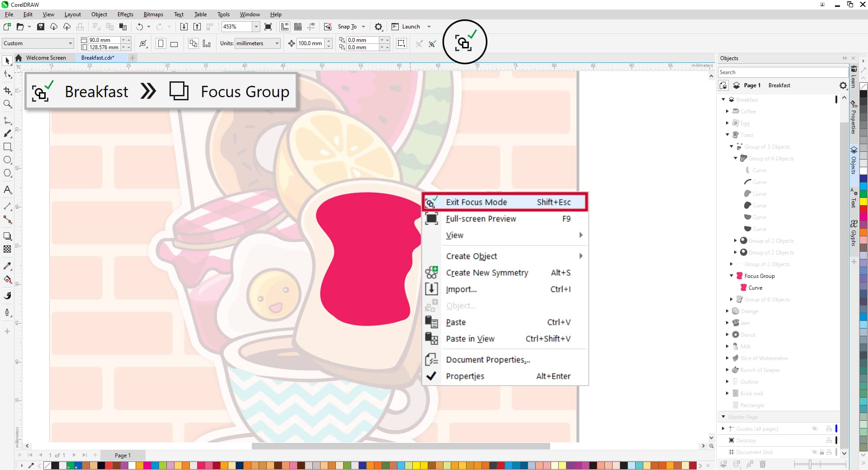Screen dimensions: 868x470
Task: Click the no-fill swatch in bottom palette
Action: [x=47, y=465]
